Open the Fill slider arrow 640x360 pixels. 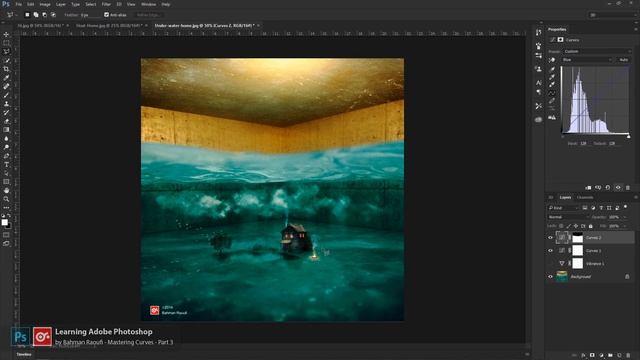click(x=625, y=226)
